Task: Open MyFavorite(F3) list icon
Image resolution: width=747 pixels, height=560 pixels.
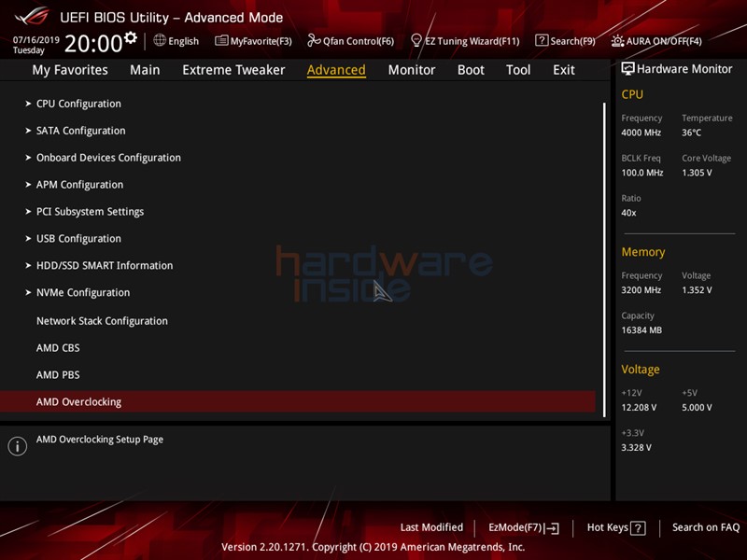Action: [x=221, y=40]
